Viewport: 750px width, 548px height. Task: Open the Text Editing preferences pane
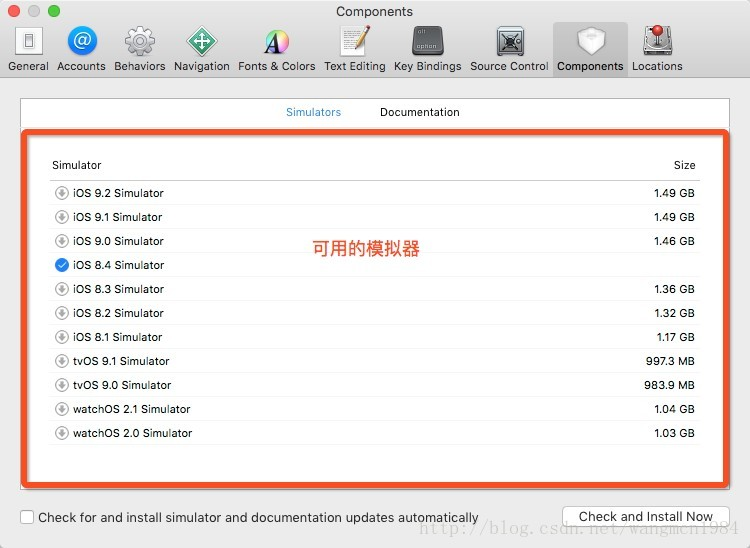(354, 49)
